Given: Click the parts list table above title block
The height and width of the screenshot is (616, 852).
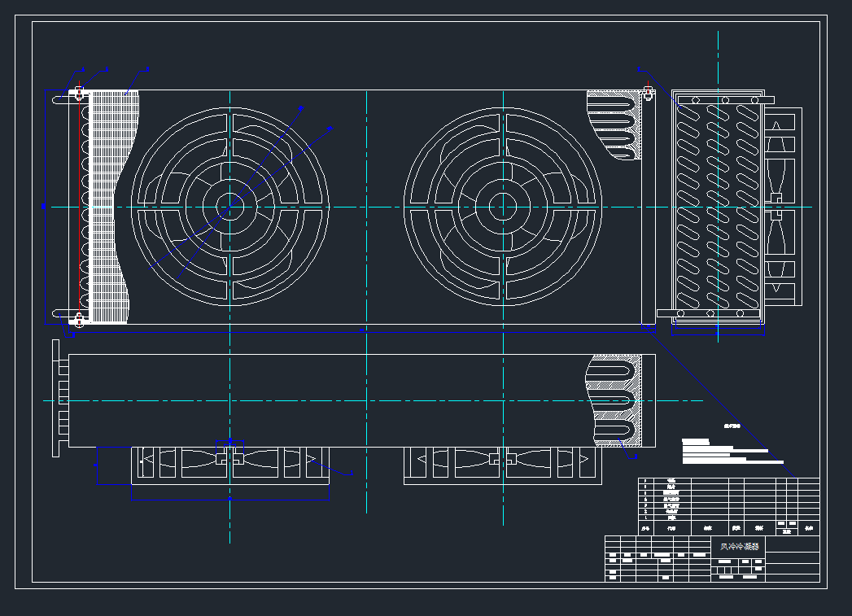Looking at the screenshot, I should (x=728, y=505).
